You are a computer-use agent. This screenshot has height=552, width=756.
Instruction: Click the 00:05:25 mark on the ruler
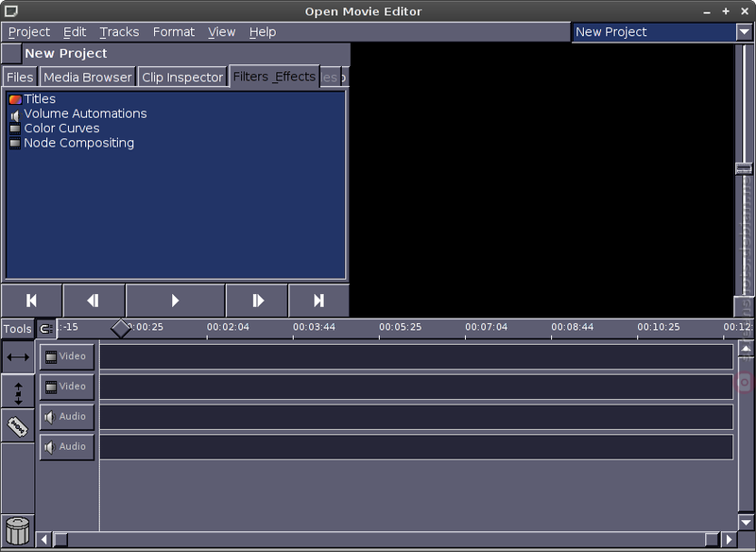click(x=400, y=327)
